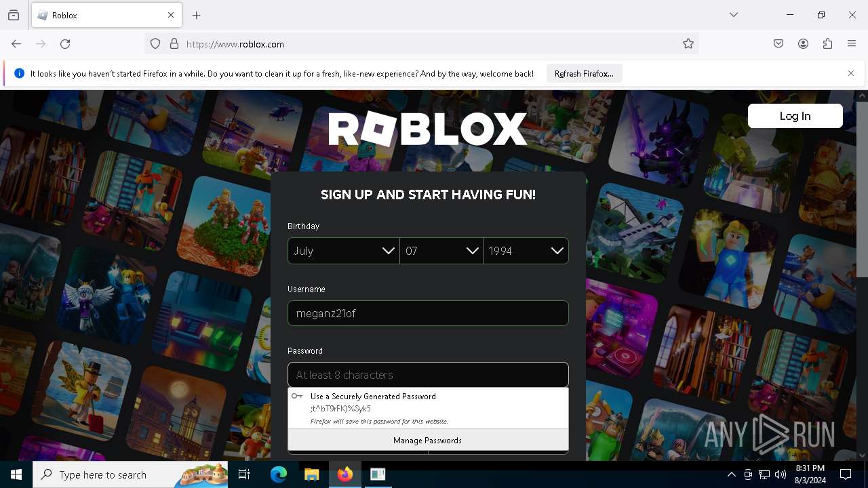Click the meet now tray icon

[x=748, y=474]
